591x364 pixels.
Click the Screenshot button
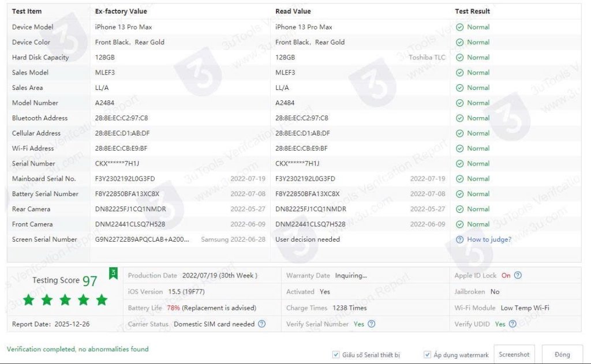[x=514, y=355]
